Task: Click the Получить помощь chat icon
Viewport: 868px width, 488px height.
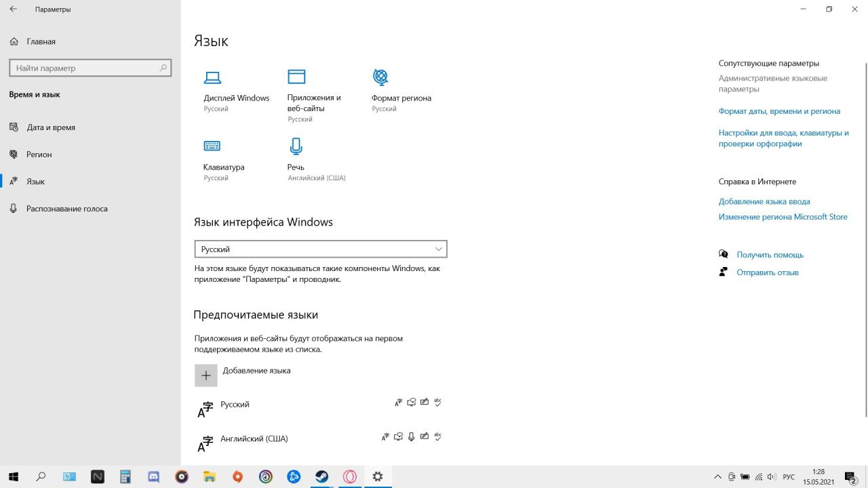Action: 723,254
